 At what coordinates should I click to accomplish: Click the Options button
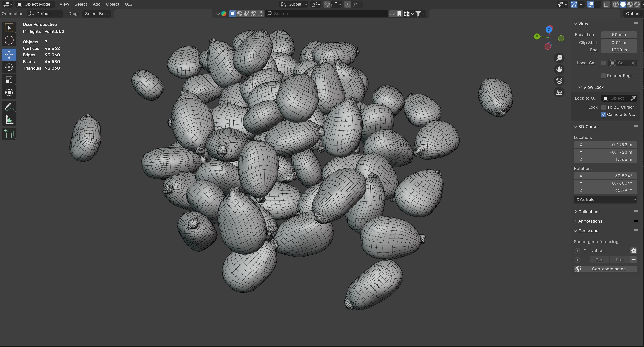tap(633, 14)
